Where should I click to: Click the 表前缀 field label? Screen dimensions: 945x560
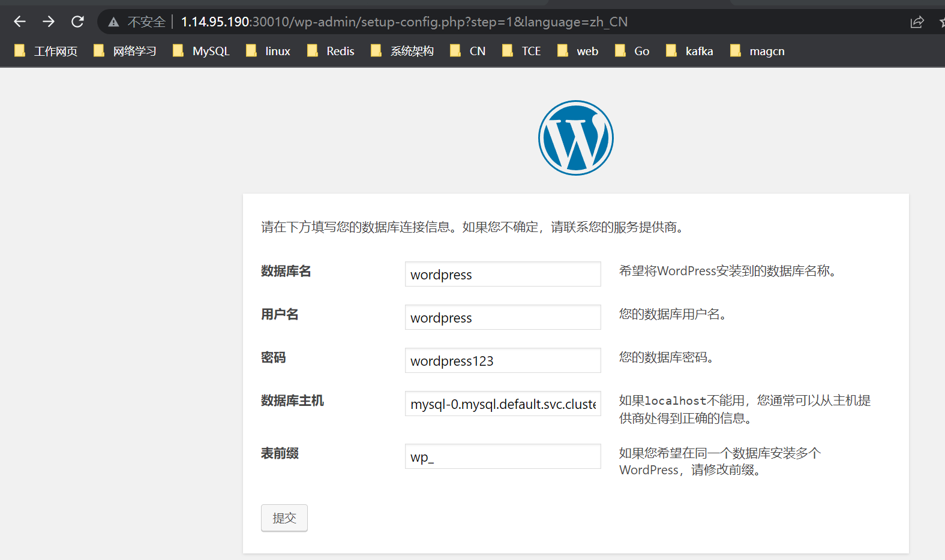[x=280, y=453]
